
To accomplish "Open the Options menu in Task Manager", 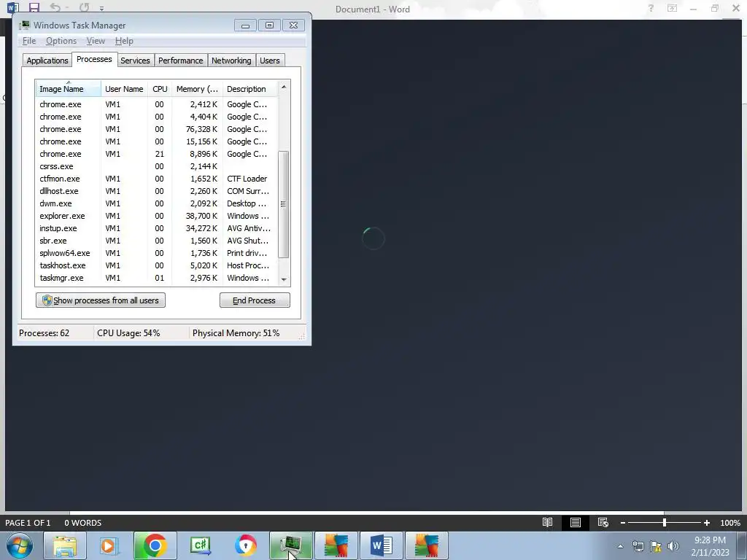I will pyautogui.click(x=61, y=41).
